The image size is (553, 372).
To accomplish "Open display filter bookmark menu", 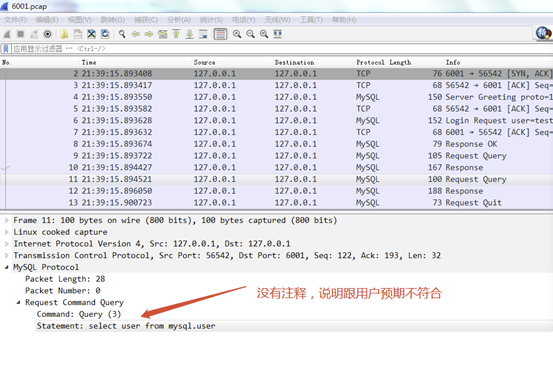I will 6,49.
